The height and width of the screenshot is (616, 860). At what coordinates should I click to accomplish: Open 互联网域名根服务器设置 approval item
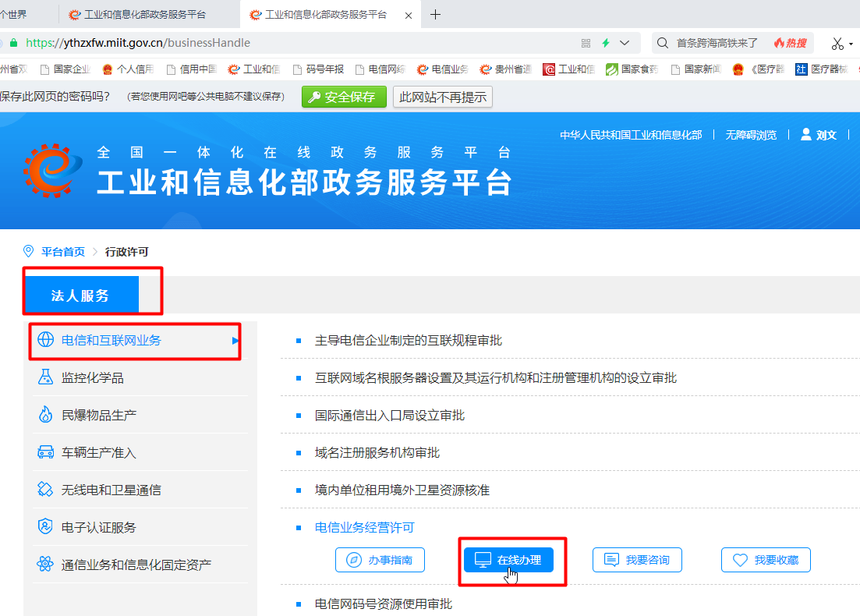click(496, 378)
